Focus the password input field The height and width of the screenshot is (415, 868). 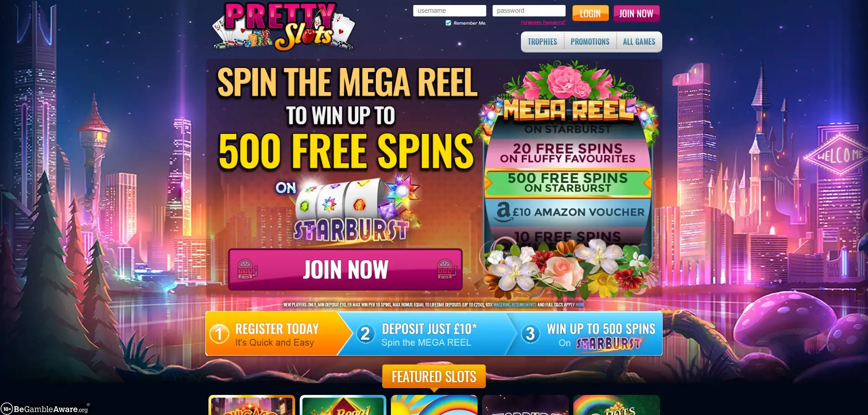click(529, 10)
